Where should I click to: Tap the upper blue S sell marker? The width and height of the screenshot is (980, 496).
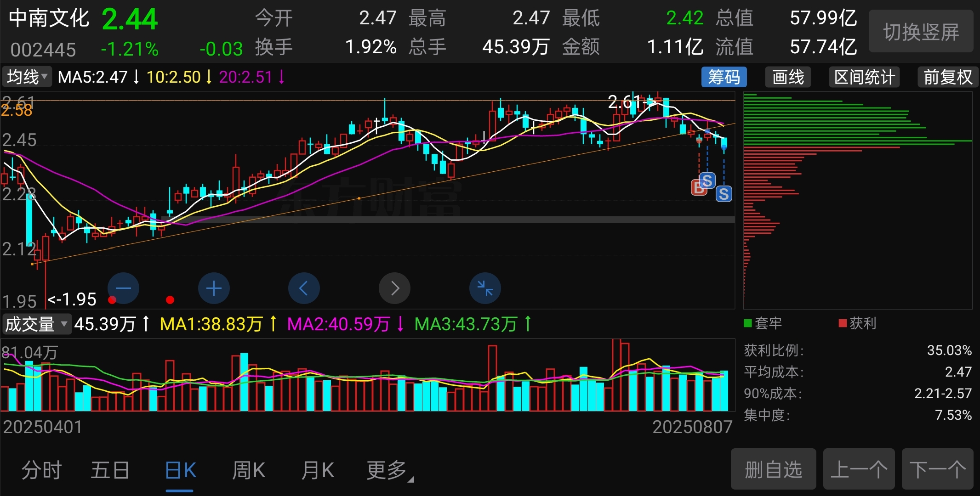[707, 180]
